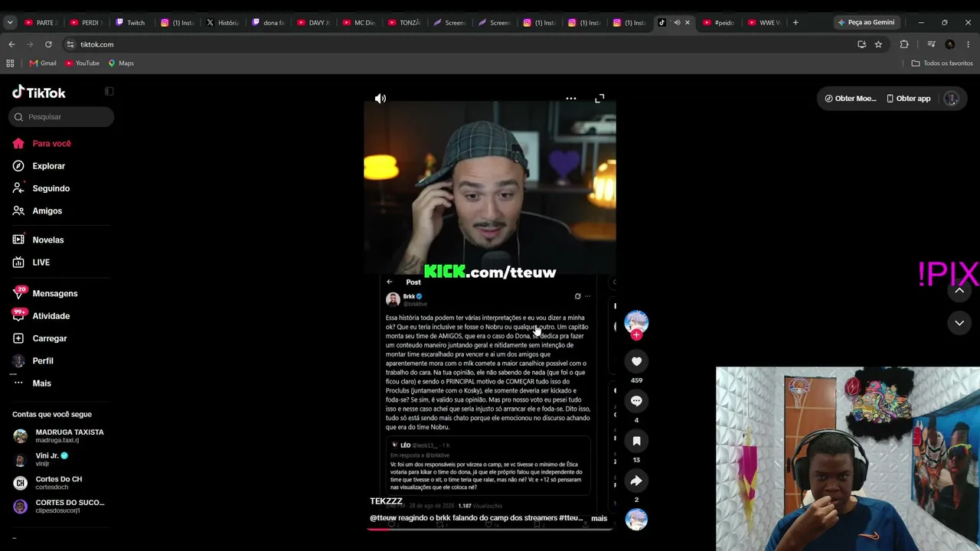This screenshot has height=551, width=980.
Task: Share the video using the arrow icon
Action: [x=636, y=481]
